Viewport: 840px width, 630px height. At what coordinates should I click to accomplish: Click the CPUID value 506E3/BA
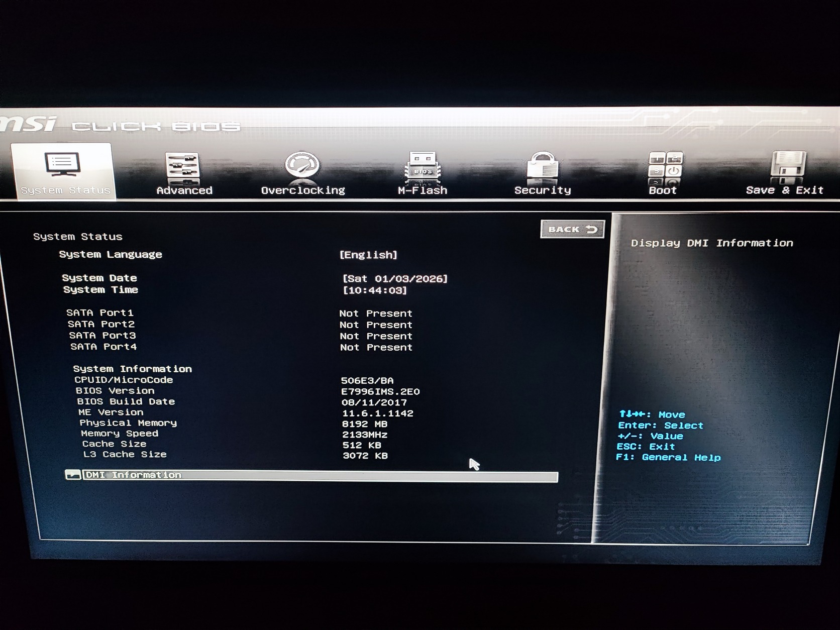pos(367,381)
